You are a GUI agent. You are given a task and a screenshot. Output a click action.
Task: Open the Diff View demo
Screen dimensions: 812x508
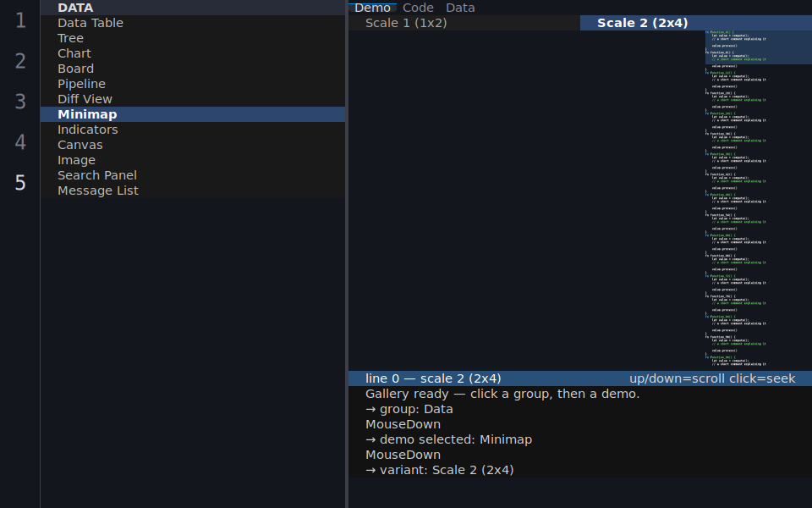click(x=193, y=99)
